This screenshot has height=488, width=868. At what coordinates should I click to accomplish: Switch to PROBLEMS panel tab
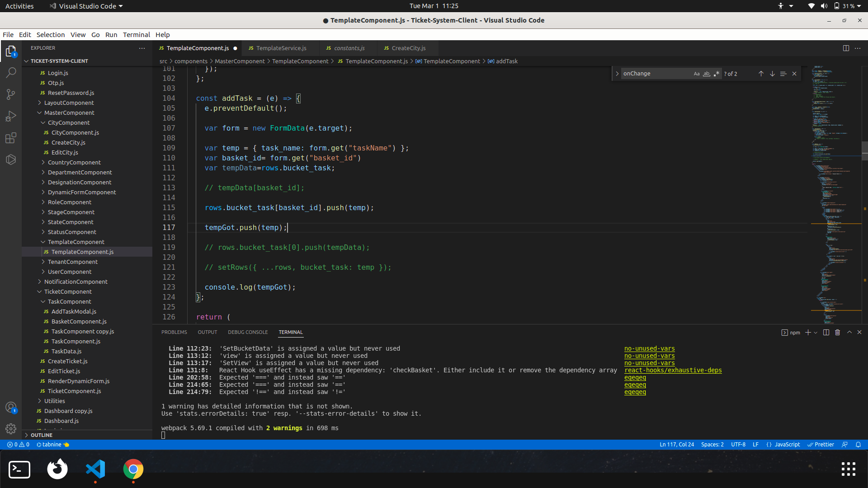(174, 332)
